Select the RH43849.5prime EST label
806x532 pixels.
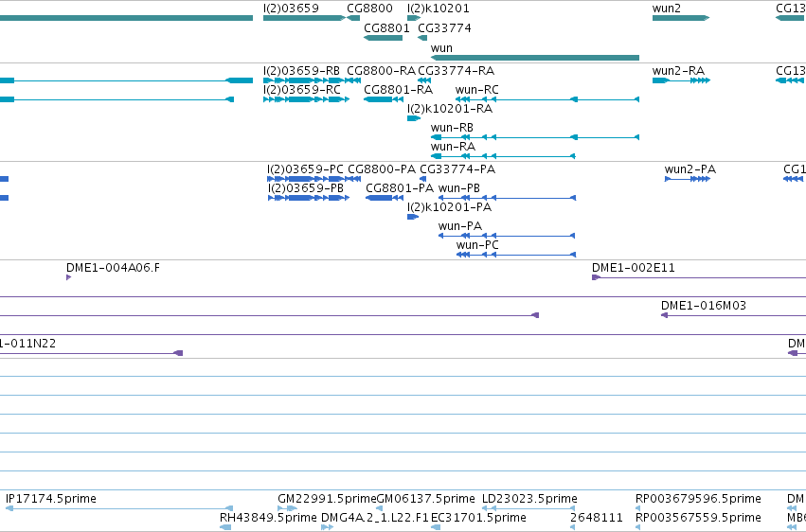pyautogui.click(x=268, y=518)
